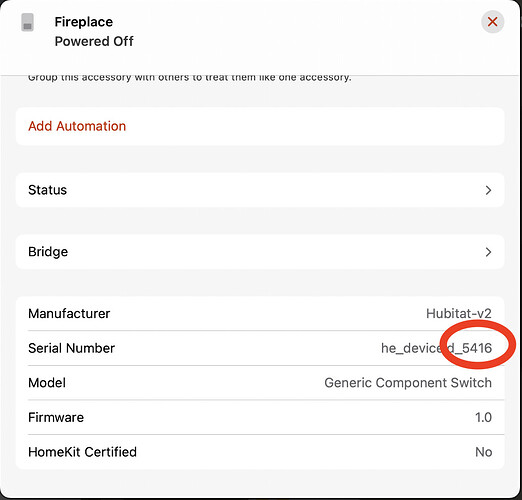Select the Generic Component Switch model value
Viewport: 522px width, 500px height.
408,383
